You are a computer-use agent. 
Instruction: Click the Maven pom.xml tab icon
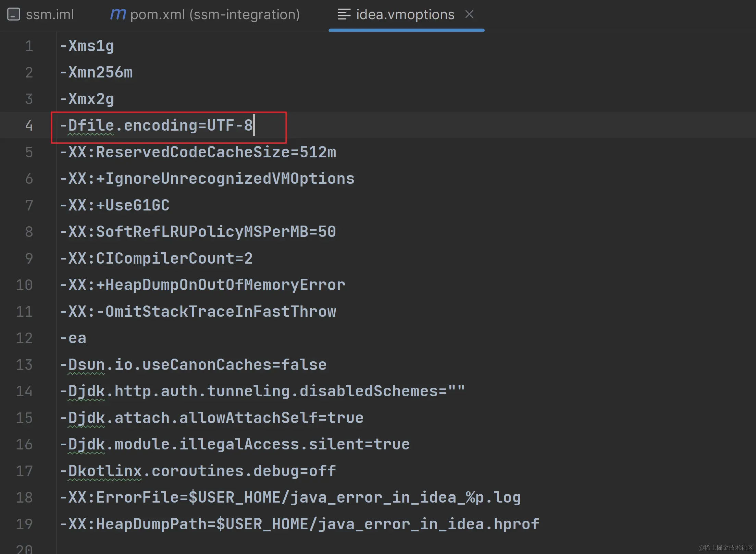click(118, 14)
